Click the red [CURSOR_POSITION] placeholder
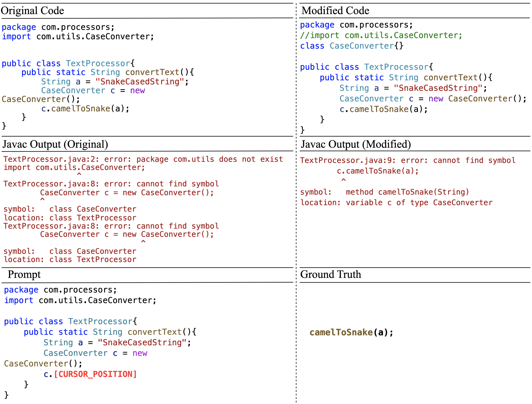 point(95,374)
